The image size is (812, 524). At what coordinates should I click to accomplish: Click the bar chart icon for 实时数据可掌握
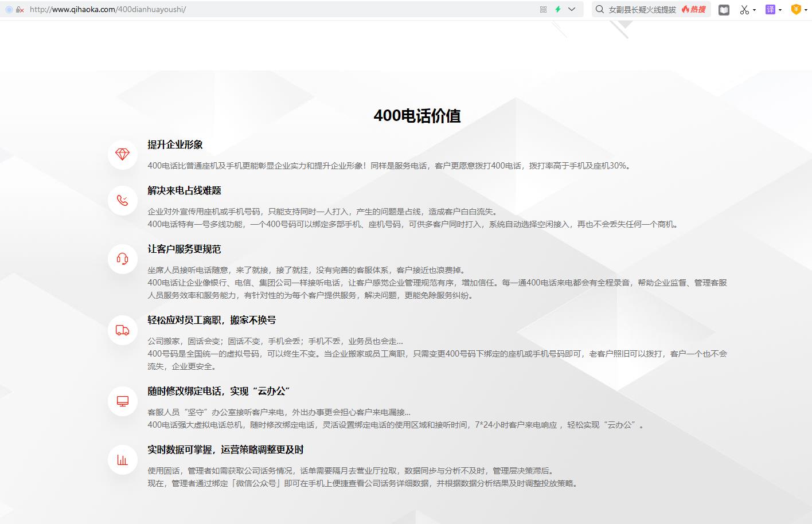[122, 460]
